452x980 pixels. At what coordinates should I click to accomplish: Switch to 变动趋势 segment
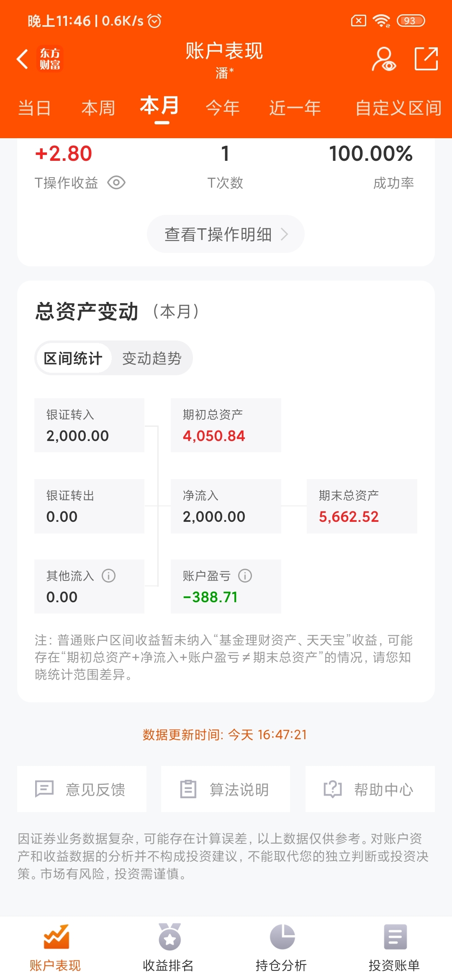[x=152, y=358]
